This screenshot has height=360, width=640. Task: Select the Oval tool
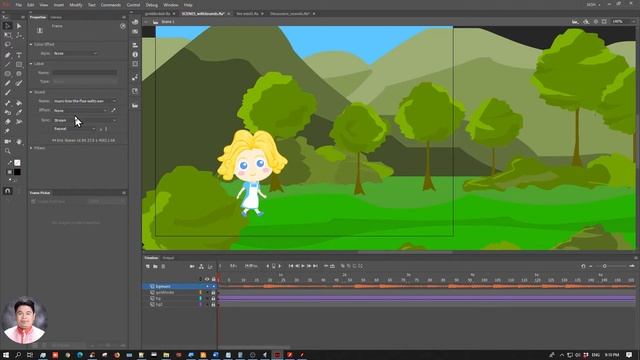pyautogui.click(x=7, y=74)
